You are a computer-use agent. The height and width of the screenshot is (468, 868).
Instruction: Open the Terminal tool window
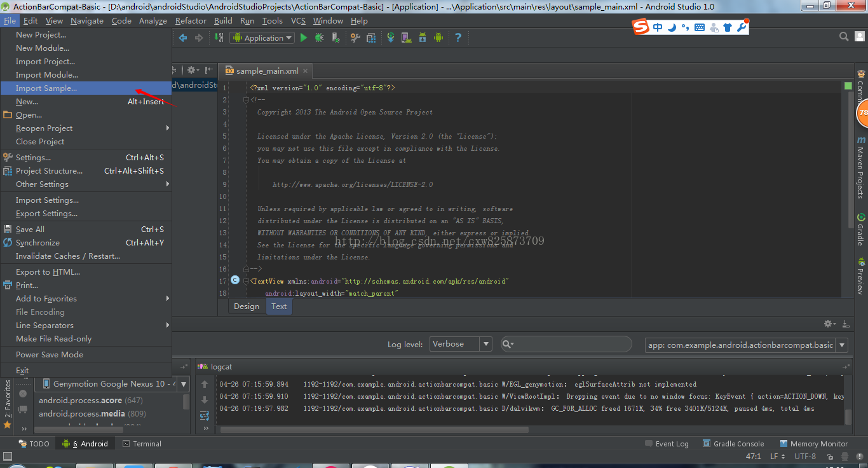click(142, 444)
